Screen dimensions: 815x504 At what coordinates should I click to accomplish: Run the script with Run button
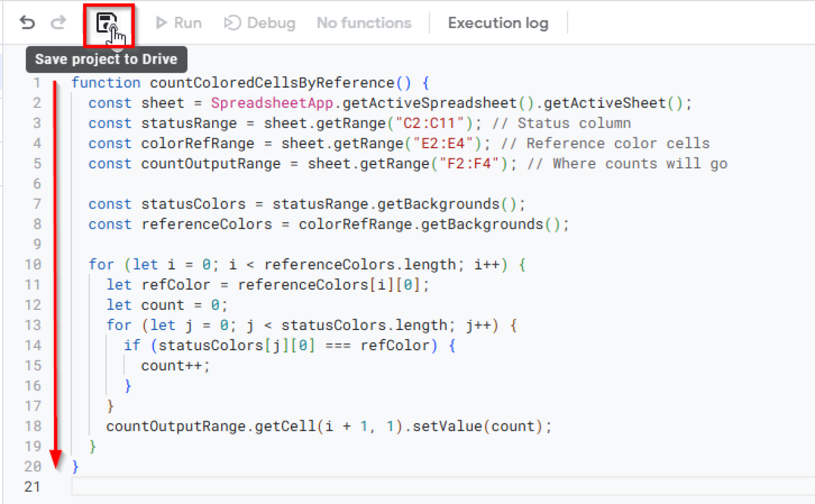click(179, 23)
